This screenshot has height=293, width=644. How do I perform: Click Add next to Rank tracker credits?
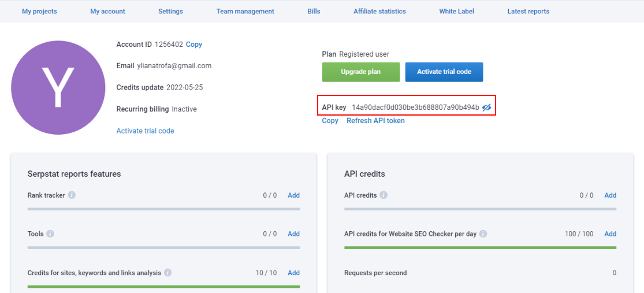(x=293, y=195)
